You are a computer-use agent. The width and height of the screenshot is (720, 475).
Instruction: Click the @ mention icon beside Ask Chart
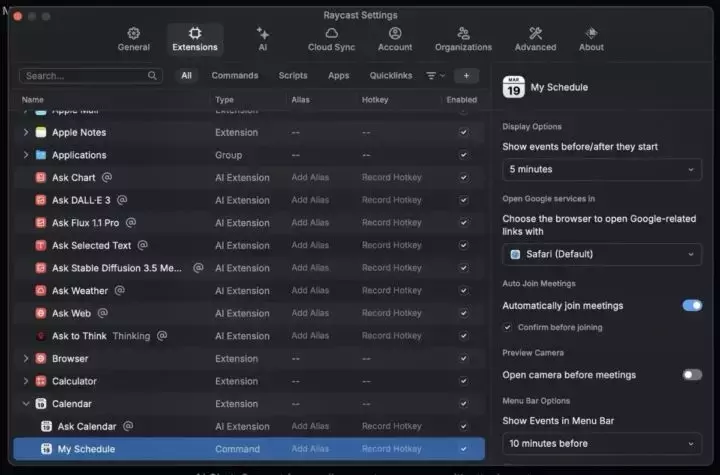(107, 177)
